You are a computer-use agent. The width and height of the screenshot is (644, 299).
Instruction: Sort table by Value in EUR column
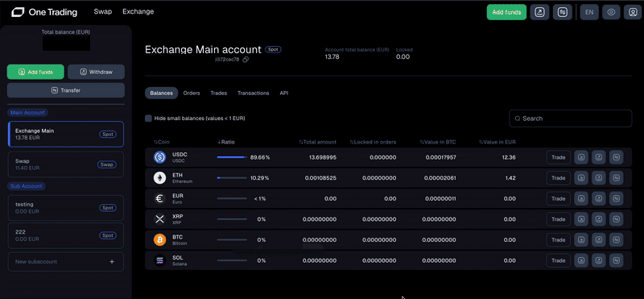point(497,142)
